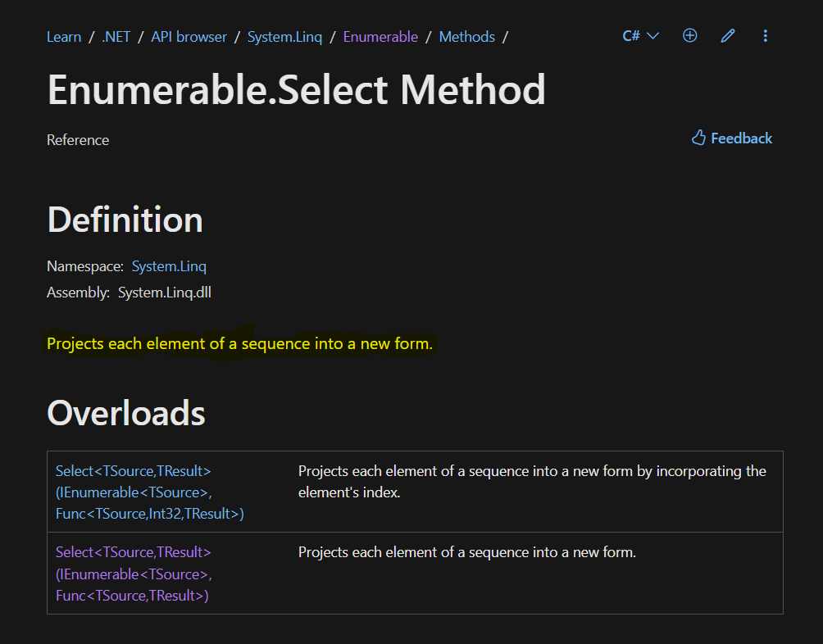Click the plus icon to add to collection

[x=689, y=35]
